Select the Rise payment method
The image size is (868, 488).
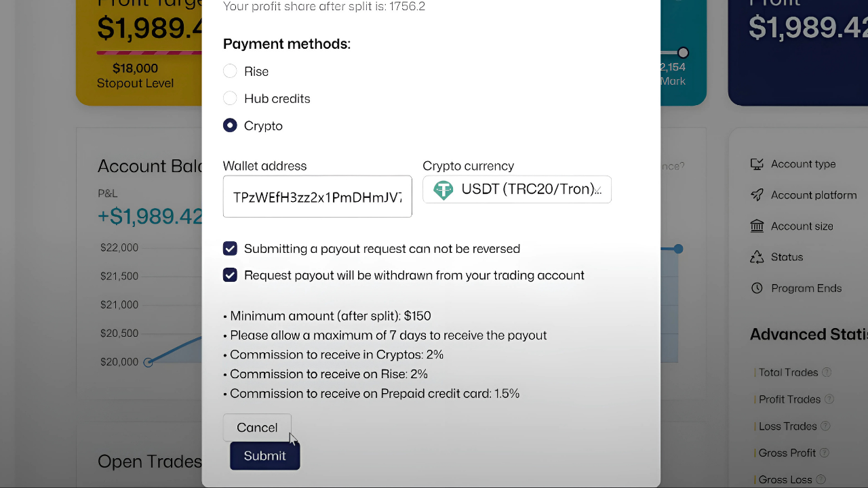(x=231, y=71)
